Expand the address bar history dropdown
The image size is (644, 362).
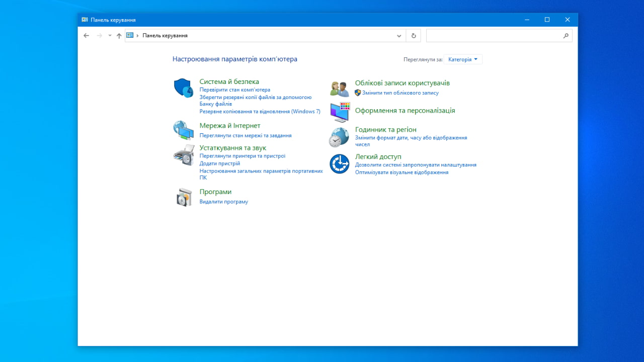pos(399,36)
